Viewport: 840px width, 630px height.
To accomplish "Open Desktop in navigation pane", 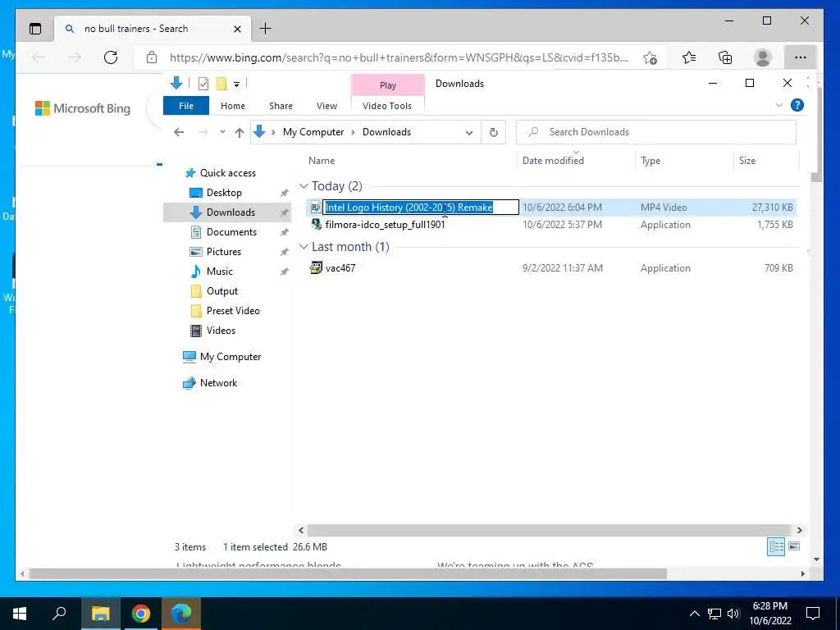I will (224, 193).
